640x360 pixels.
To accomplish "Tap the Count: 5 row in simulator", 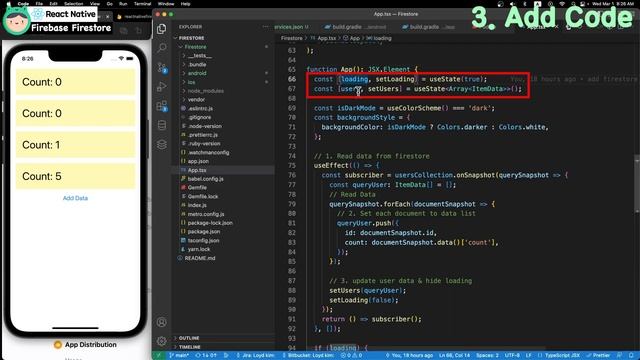I will (75, 176).
